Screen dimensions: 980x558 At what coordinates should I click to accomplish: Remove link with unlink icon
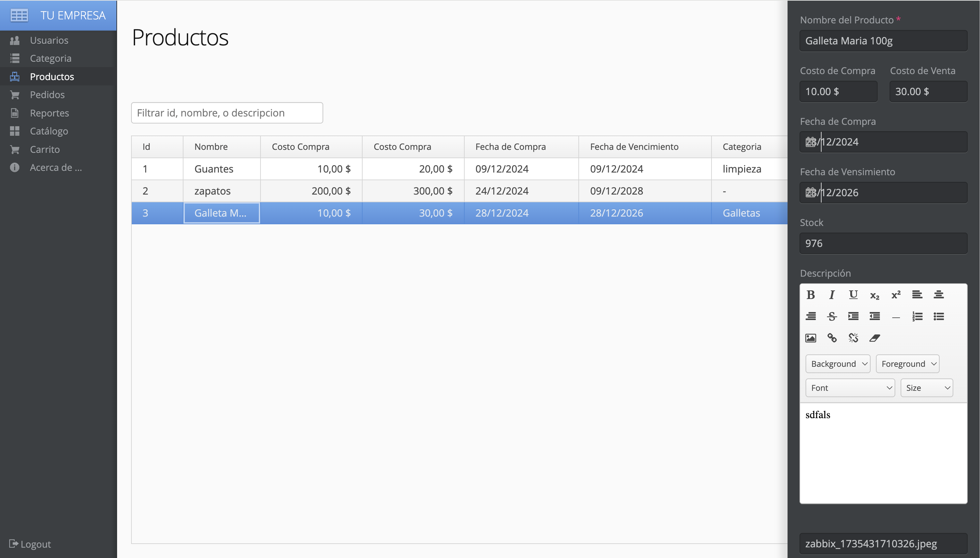(853, 338)
